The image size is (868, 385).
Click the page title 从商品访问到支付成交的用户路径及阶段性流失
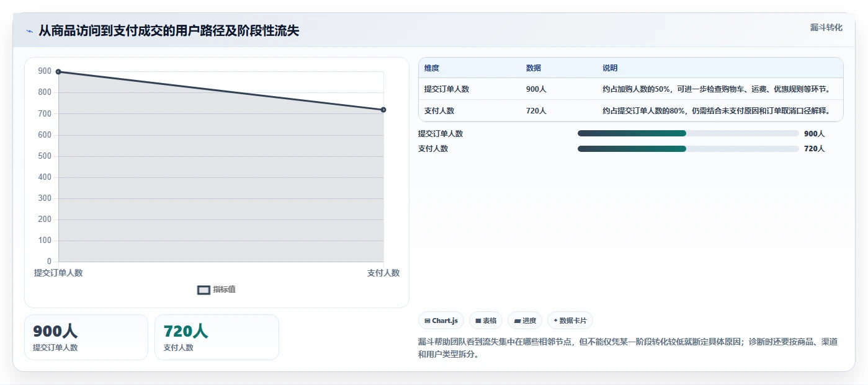(169, 31)
